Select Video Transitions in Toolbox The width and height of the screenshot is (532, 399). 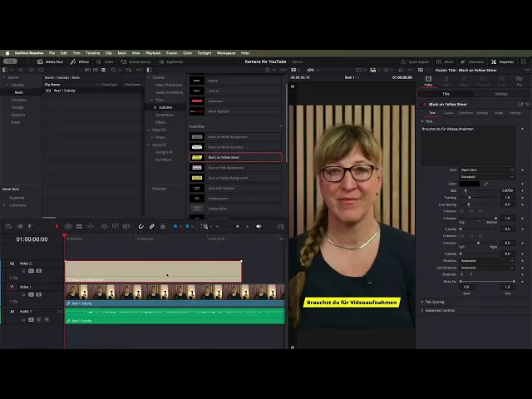pyautogui.click(x=169, y=85)
